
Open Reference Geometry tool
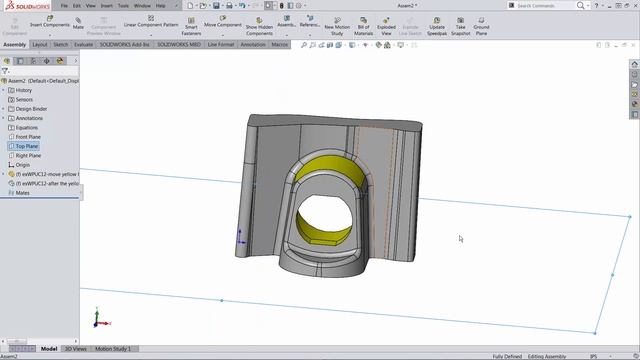(x=310, y=22)
